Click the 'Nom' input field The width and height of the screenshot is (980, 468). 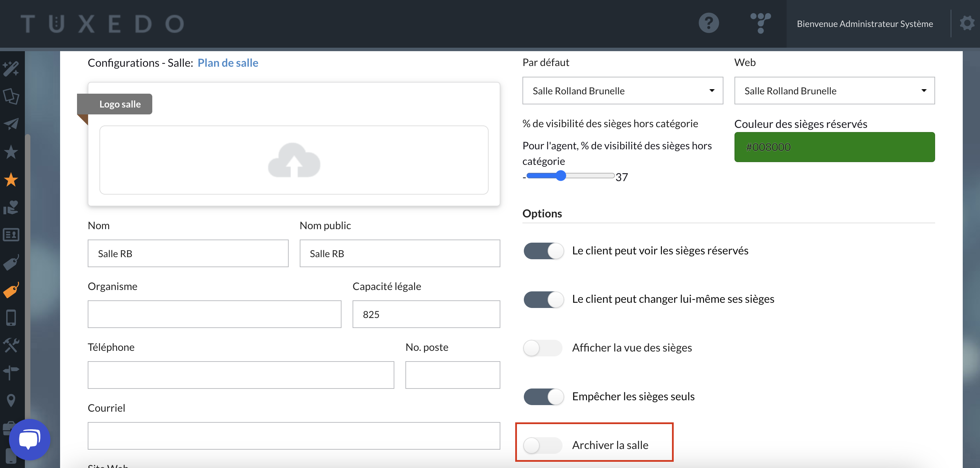(x=188, y=253)
